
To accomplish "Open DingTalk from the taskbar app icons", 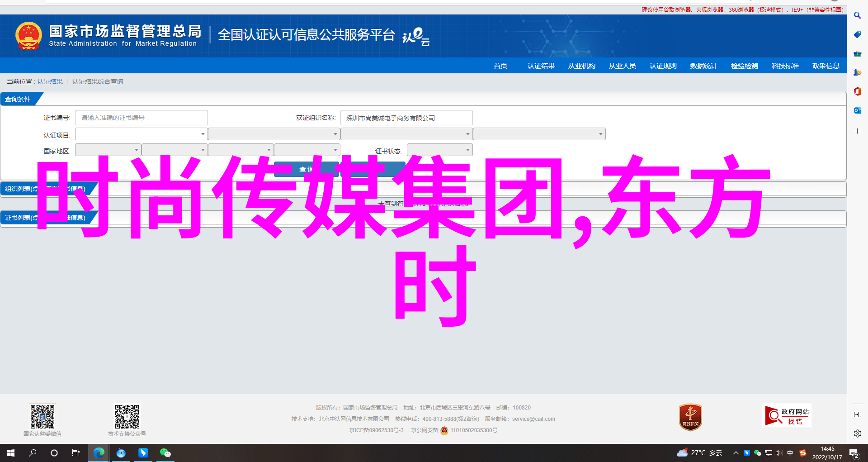I will click(x=143, y=453).
